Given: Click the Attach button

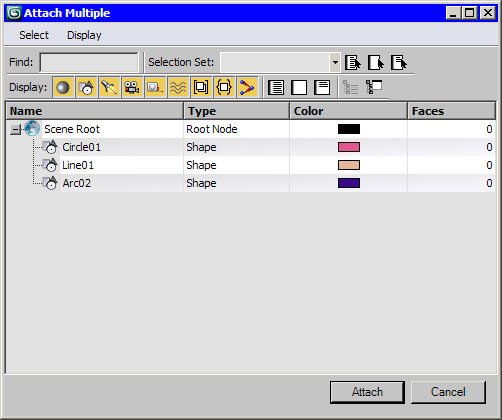Looking at the screenshot, I should click(367, 392).
